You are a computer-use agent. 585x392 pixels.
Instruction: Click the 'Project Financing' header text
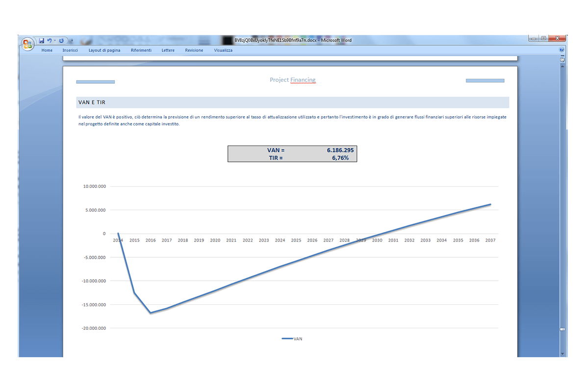pos(292,80)
